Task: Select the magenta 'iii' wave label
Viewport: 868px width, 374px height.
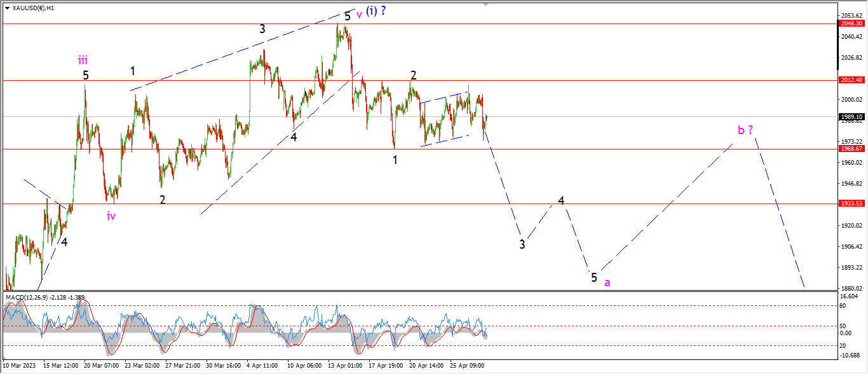Action: coord(83,60)
